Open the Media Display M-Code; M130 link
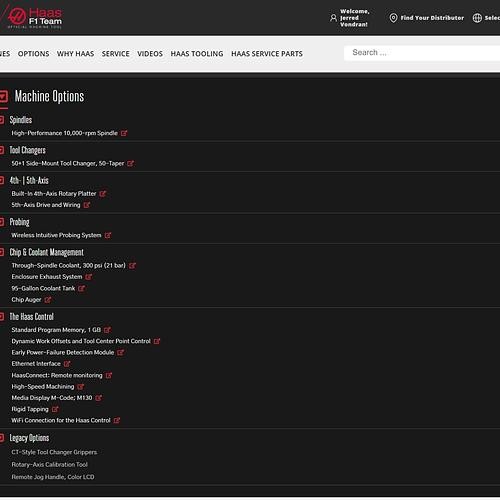The width and height of the screenshot is (500, 500). click(x=52, y=398)
